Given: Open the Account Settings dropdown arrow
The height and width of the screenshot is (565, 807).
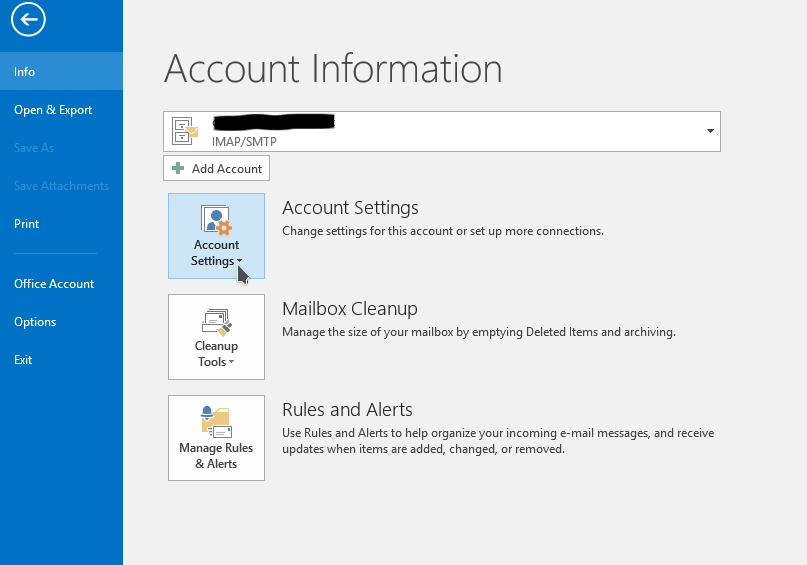Looking at the screenshot, I should click(240, 262).
